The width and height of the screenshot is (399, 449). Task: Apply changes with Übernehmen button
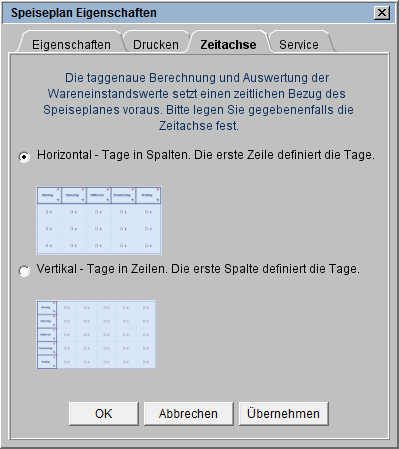(284, 414)
